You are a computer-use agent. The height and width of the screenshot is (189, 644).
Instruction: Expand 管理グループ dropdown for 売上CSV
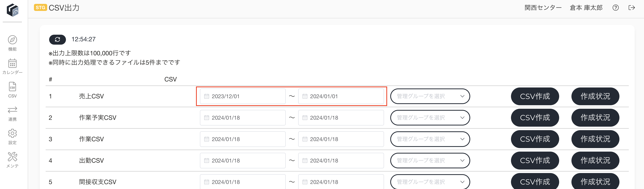(430, 96)
